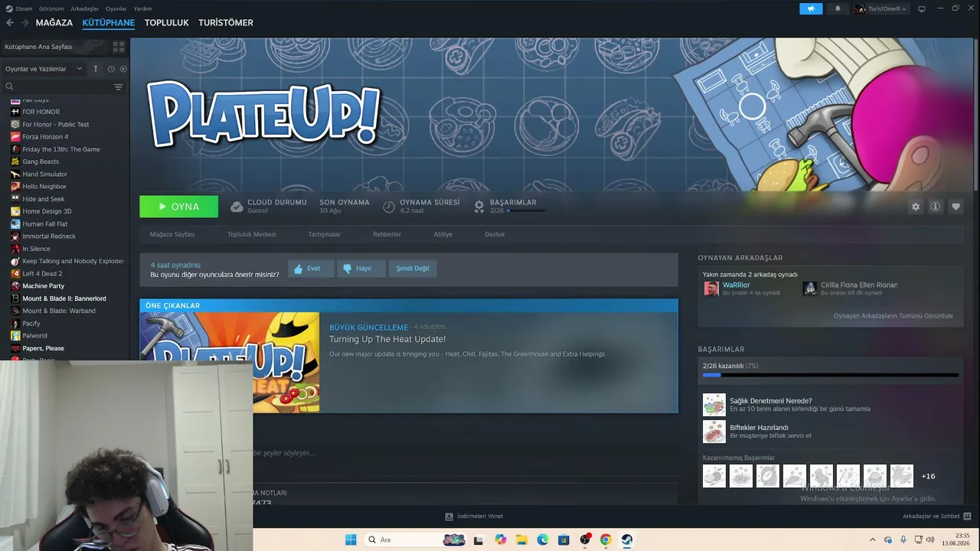Open the Tartışmalar tab
This screenshot has width=980, height=551.
pyautogui.click(x=325, y=234)
